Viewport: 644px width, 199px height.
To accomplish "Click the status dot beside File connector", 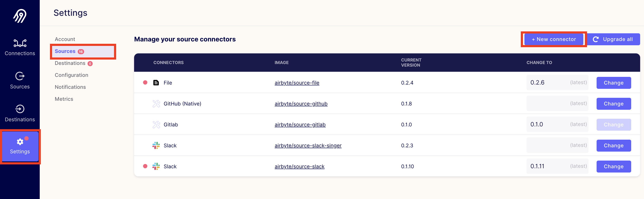I will [145, 82].
